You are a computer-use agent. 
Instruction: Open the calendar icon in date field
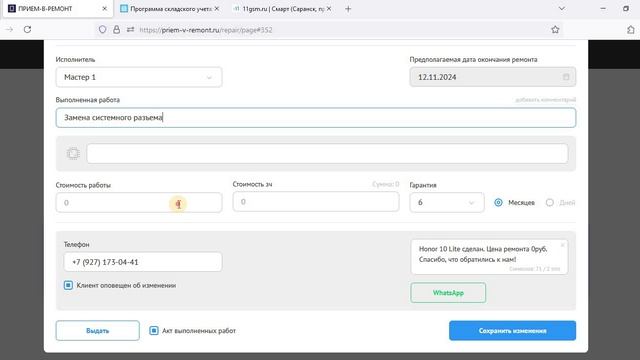point(566,77)
